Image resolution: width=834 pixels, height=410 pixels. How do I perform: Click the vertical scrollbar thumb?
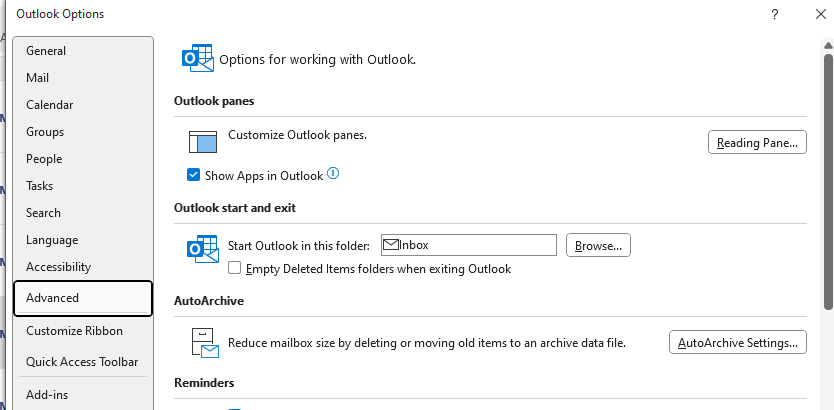click(x=828, y=181)
